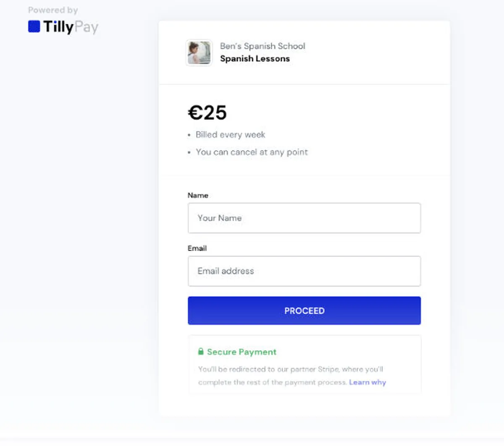The width and height of the screenshot is (504, 446).
Task: Click the cancel at any point note
Action: pyautogui.click(x=252, y=152)
